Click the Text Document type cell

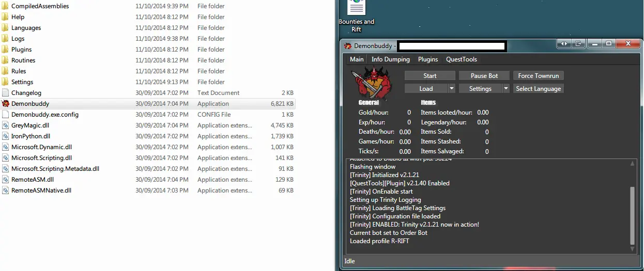[219, 93]
